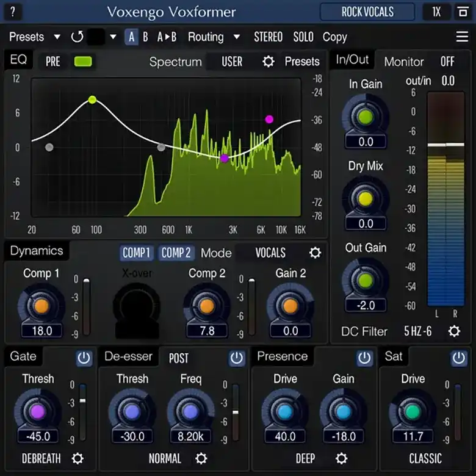Toggle the COMP1 enable button
Image resolution: width=476 pixels, height=476 pixels.
pos(136,253)
